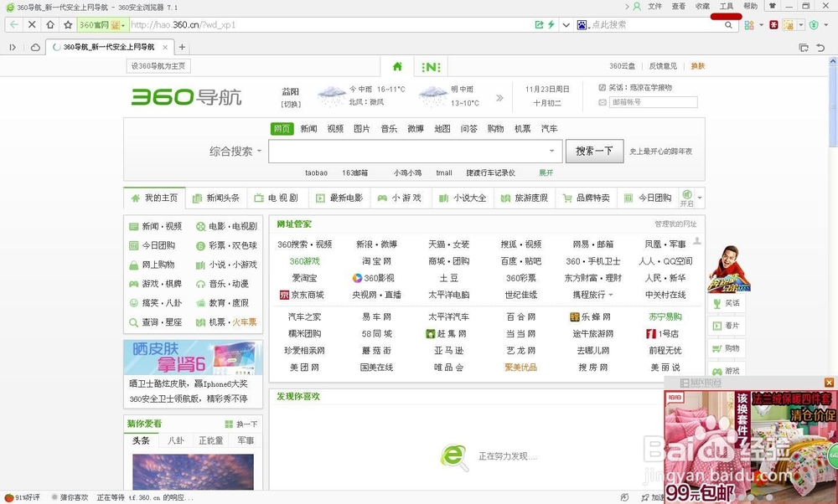
Task: Click the tab list window icon
Action: [804, 48]
